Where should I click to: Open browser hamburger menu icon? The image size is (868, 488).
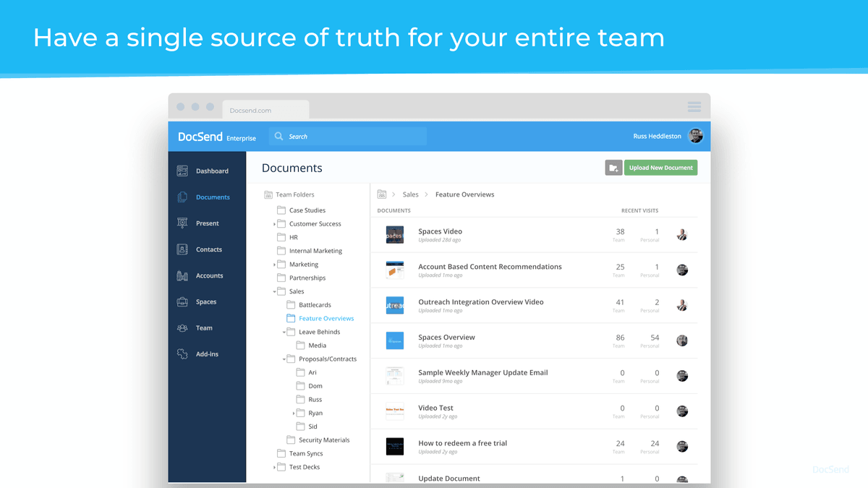pyautogui.click(x=694, y=107)
